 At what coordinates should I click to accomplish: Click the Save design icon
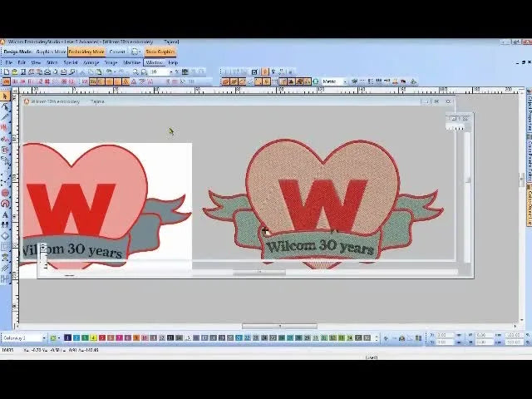coord(23,72)
